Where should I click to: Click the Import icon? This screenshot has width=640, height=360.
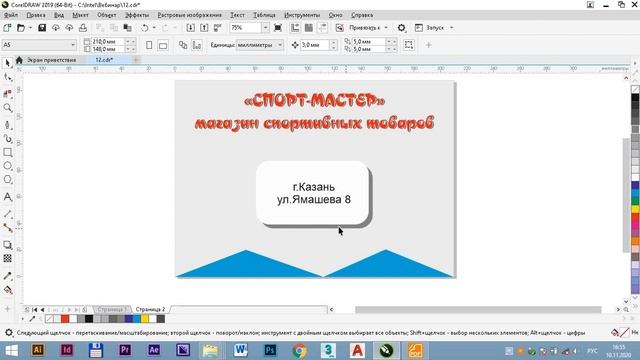coord(191,28)
